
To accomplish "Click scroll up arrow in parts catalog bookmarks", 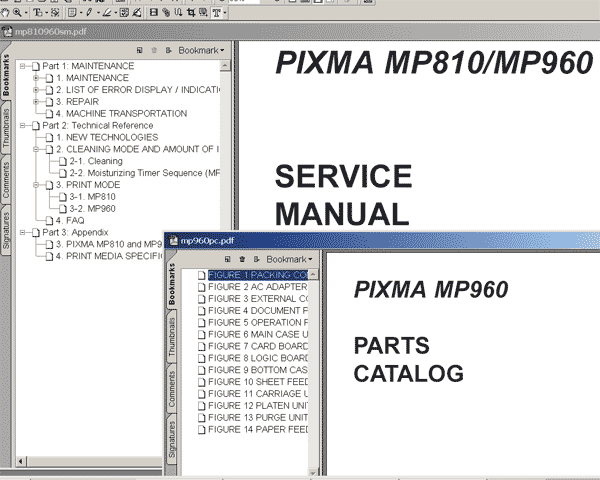I will [313, 274].
